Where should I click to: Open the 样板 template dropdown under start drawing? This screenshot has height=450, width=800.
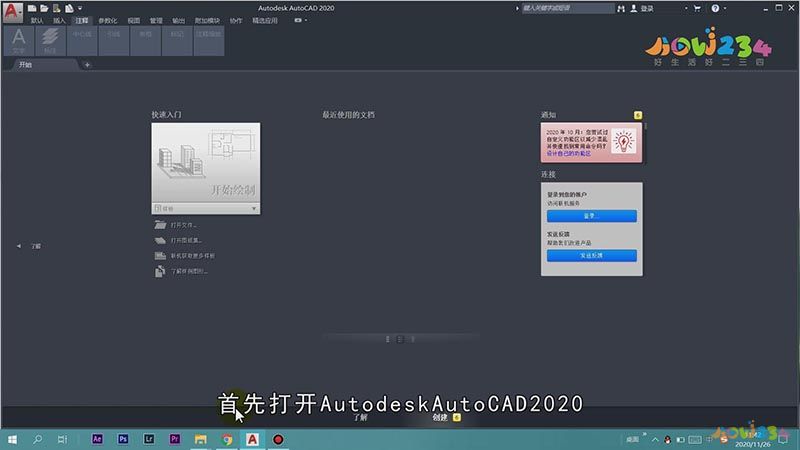[x=206, y=209]
